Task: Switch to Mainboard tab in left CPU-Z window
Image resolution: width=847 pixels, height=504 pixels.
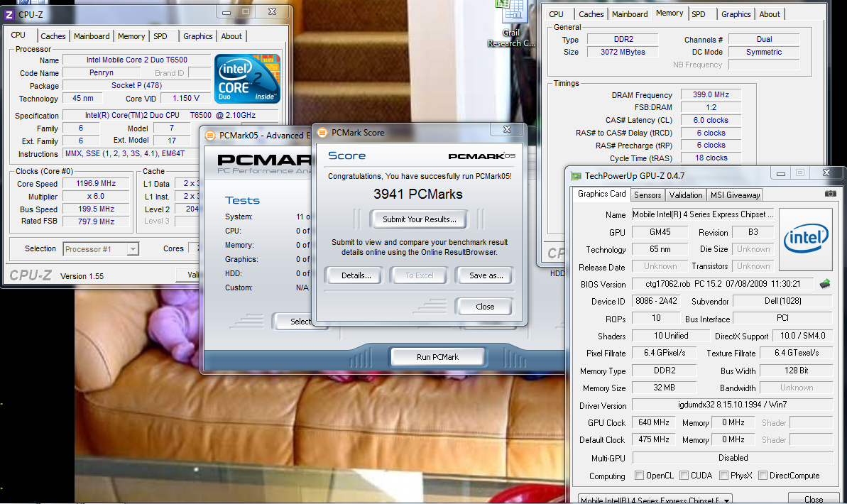Action: click(92, 36)
